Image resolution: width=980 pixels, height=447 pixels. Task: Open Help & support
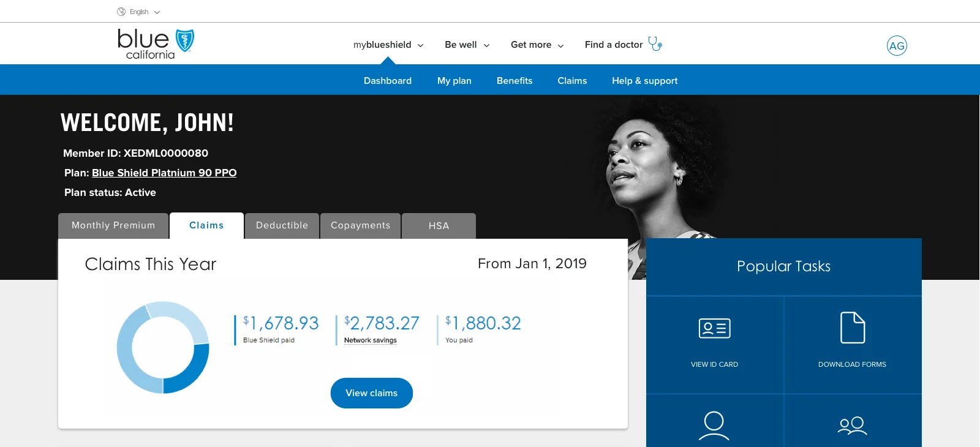point(645,81)
